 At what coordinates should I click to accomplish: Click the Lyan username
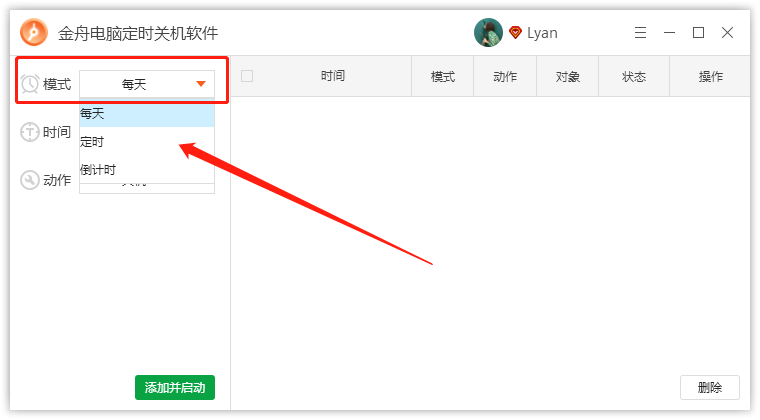coord(542,33)
